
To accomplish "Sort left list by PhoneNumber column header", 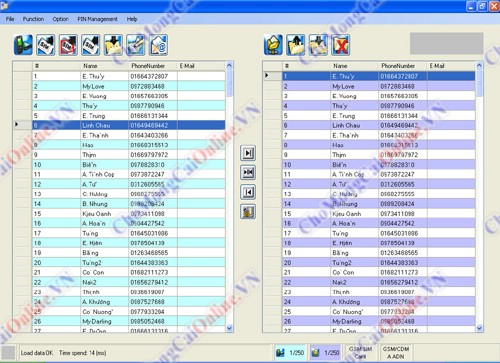I will [153, 66].
